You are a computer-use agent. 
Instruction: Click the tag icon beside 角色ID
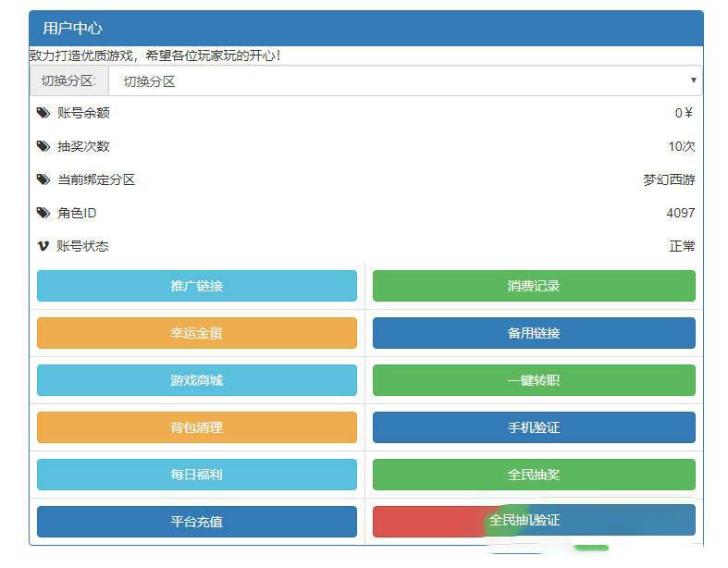click(x=43, y=213)
